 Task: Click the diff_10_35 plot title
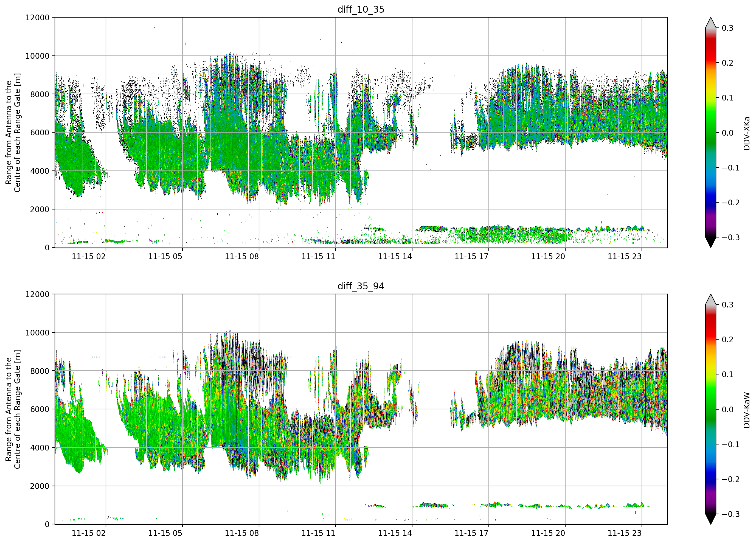tap(361, 9)
